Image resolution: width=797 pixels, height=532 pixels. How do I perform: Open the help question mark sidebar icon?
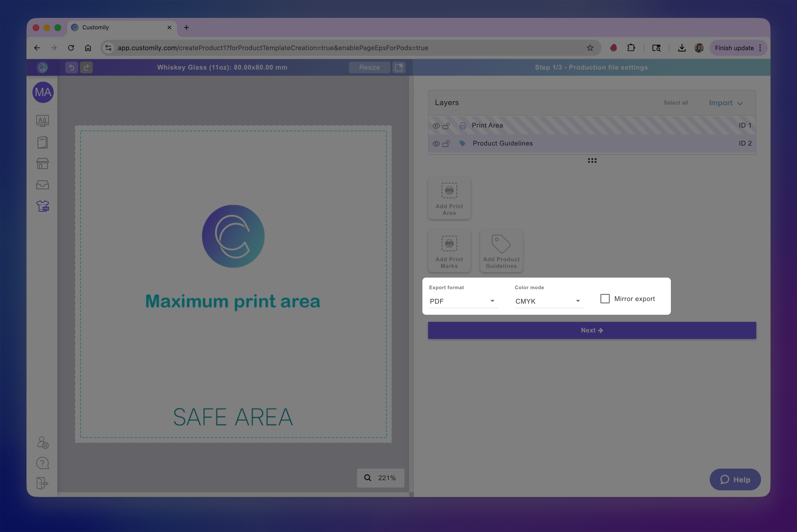click(43, 463)
